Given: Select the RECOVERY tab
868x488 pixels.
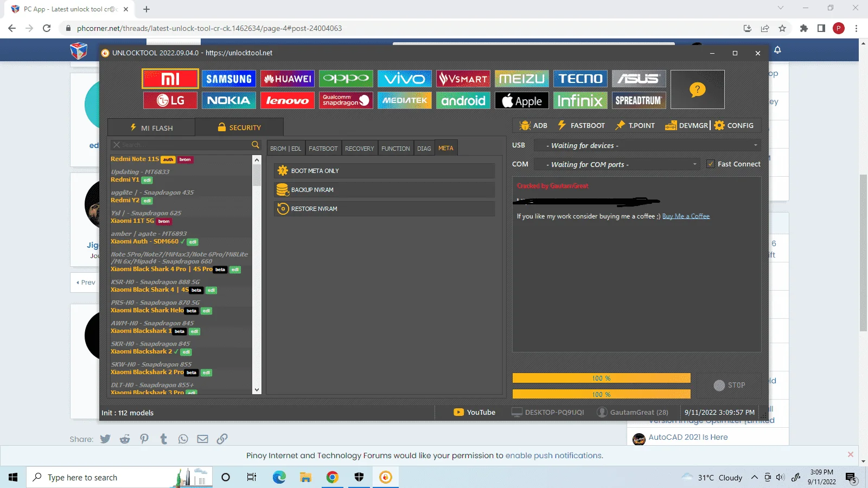Looking at the screenshot, I should [x=359, y=148].
